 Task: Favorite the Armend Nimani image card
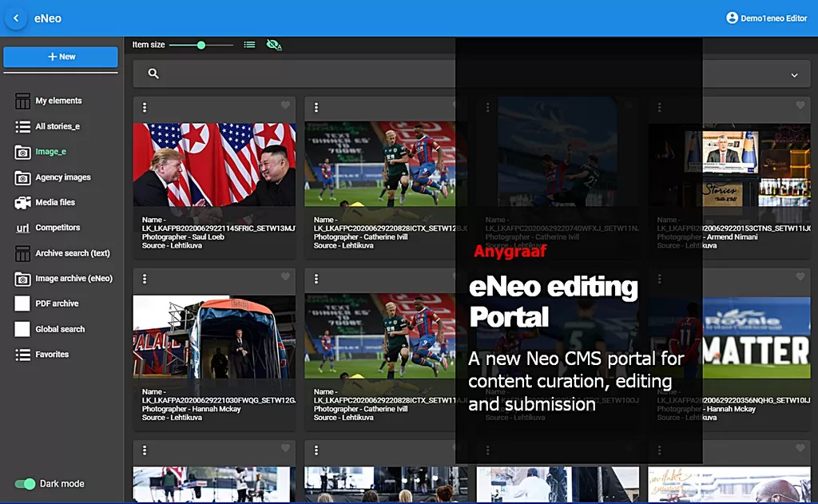coord(800,105)
